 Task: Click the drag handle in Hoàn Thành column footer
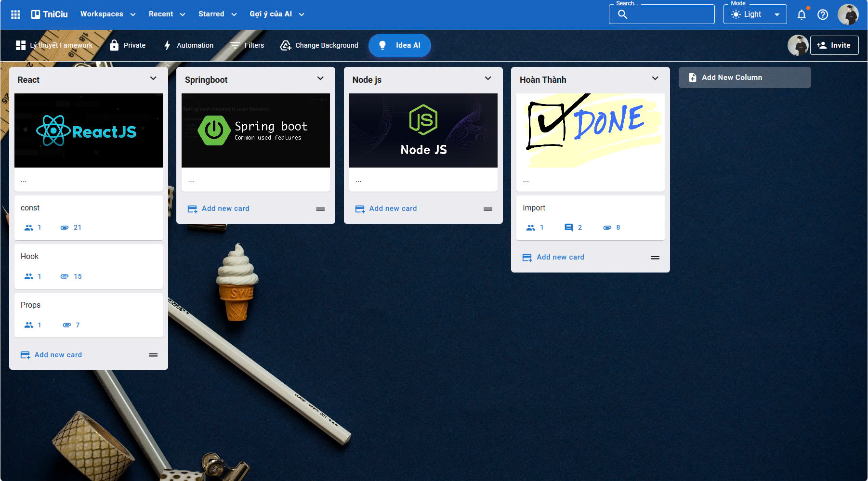tap(655, 258)
